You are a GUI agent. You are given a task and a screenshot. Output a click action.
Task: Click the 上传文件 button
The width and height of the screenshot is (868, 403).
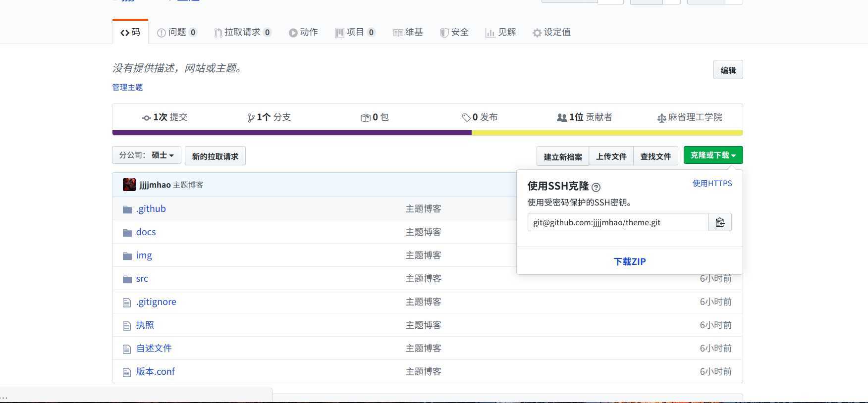click(x=611, y=156)
